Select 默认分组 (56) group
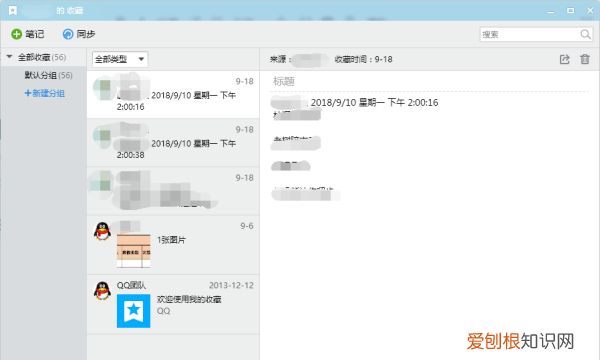Image resolution: width=600 pixels, height=360 pixels. tap(48, 75)
